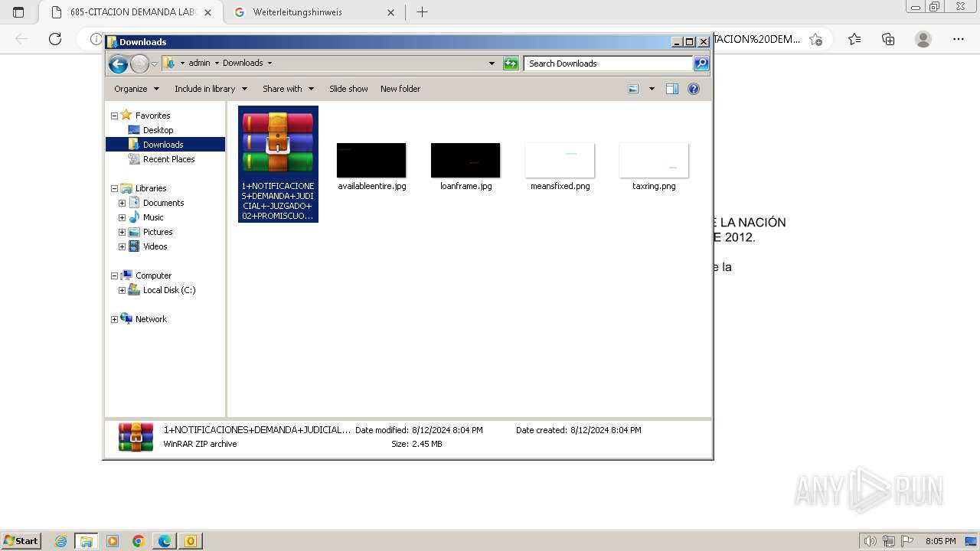Open the Share with menu
Viewport: 980px width, 551px height.
[x=288, y=89]
